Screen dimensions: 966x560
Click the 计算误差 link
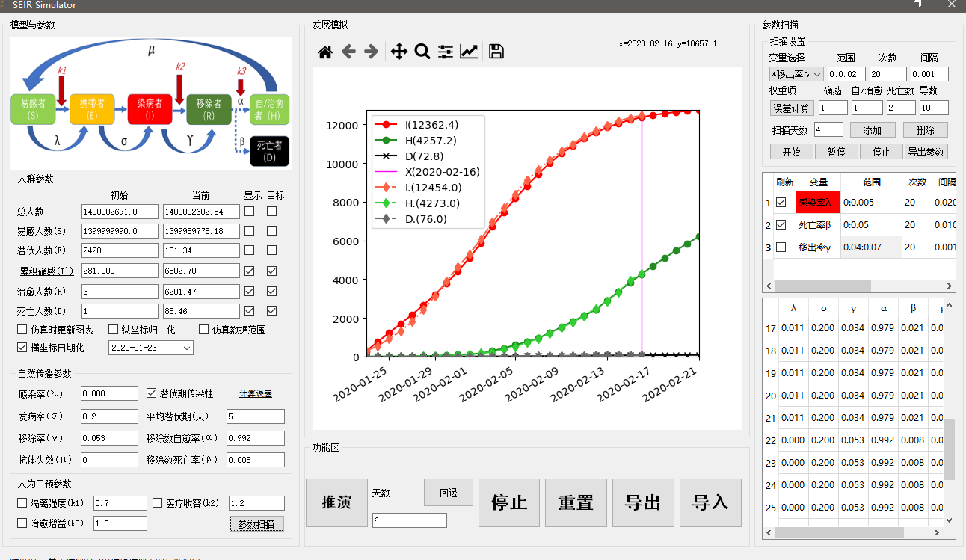click(x=256, y=393)
